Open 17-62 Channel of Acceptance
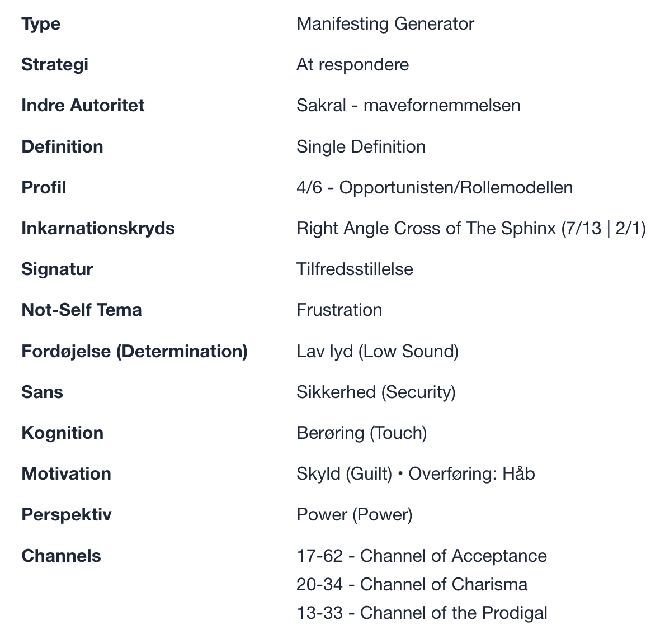The image size is (665, 644). (422, 556)
